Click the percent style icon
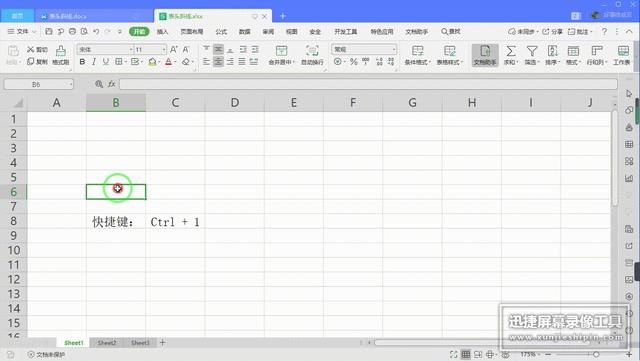 point(353,62)
